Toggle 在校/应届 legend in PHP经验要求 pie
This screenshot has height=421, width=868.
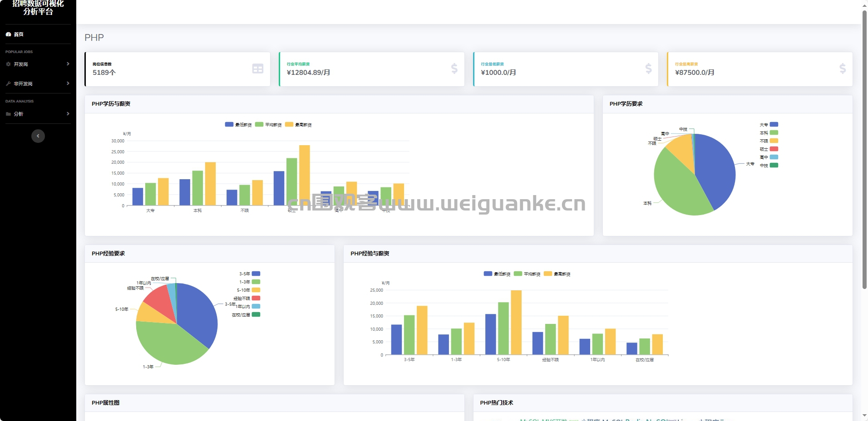pyautogui.click(x=246, y=314)
